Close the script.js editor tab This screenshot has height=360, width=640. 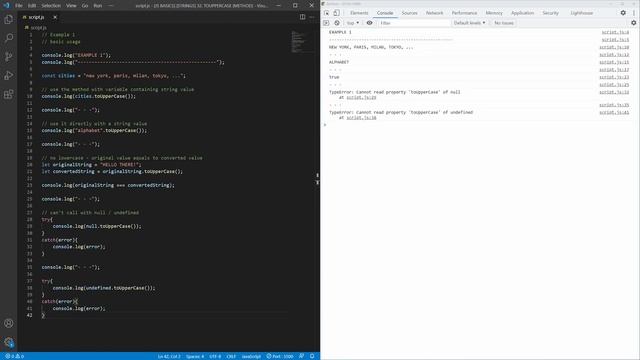pos(55,17)
